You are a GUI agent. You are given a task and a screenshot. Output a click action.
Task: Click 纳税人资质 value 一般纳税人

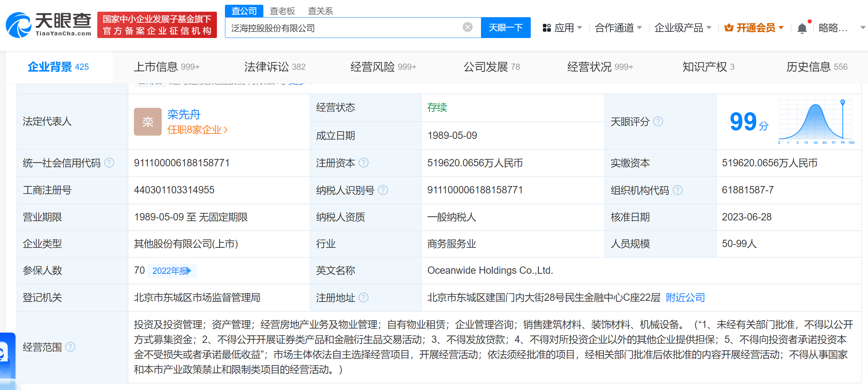452,217
